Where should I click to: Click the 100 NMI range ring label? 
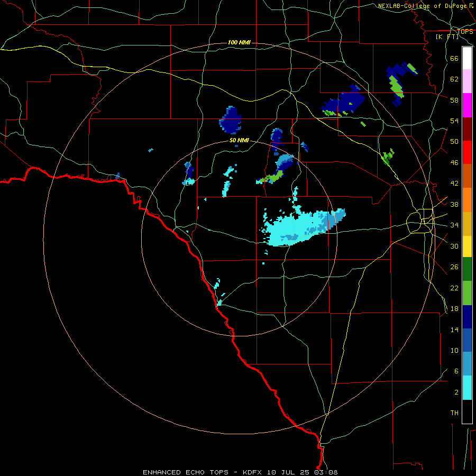point(239,42)
